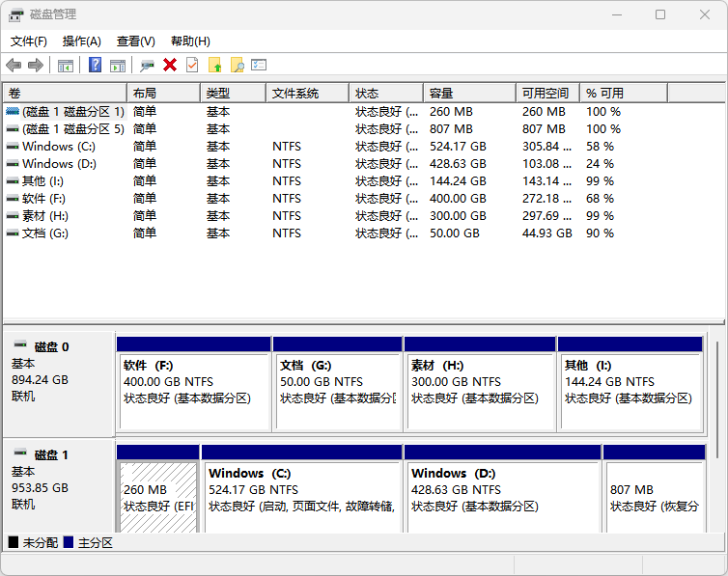Sort by the 可用空间 column header
The image size is (728, 576).
pos(547,94)
